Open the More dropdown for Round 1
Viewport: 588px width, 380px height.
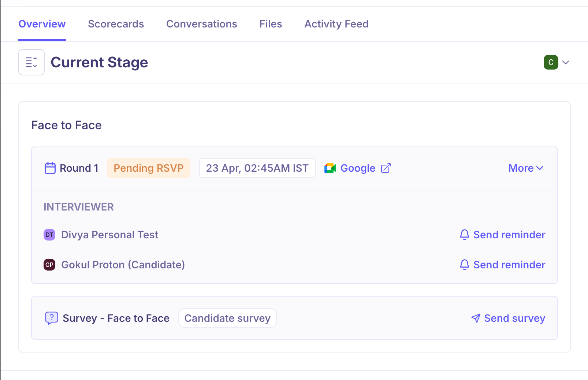coord(526,168)
